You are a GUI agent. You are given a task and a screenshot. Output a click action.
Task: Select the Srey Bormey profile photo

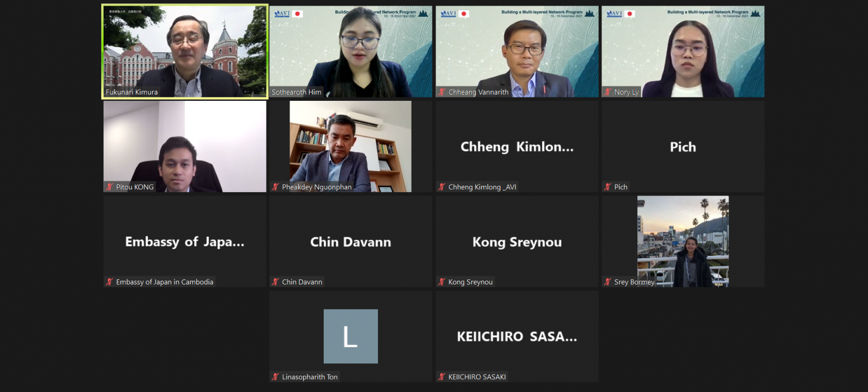pos(683,241)
